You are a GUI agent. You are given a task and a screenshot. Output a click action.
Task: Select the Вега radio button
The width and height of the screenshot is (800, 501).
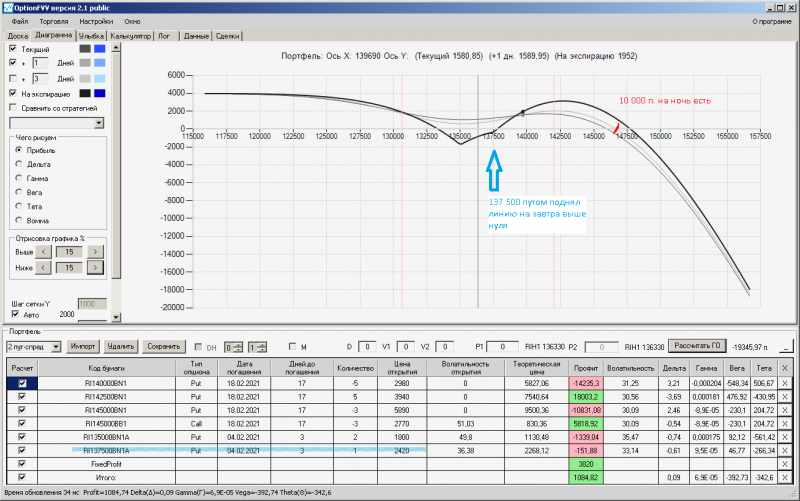19,192
